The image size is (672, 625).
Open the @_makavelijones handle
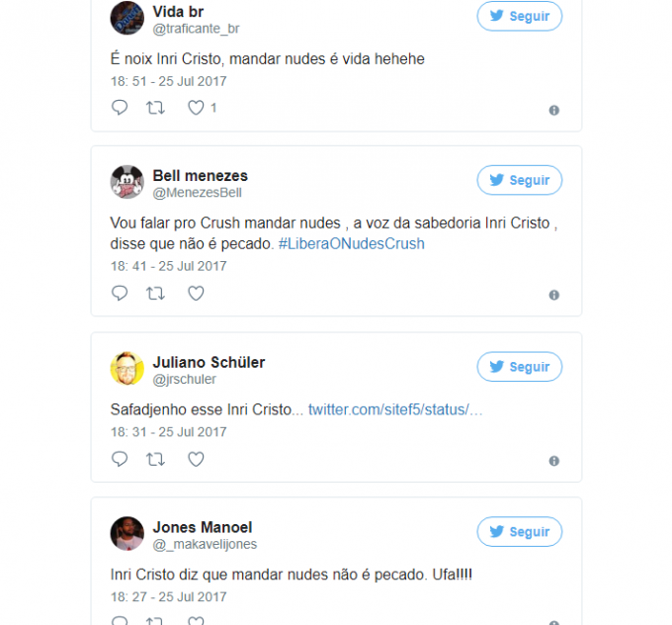205,544
